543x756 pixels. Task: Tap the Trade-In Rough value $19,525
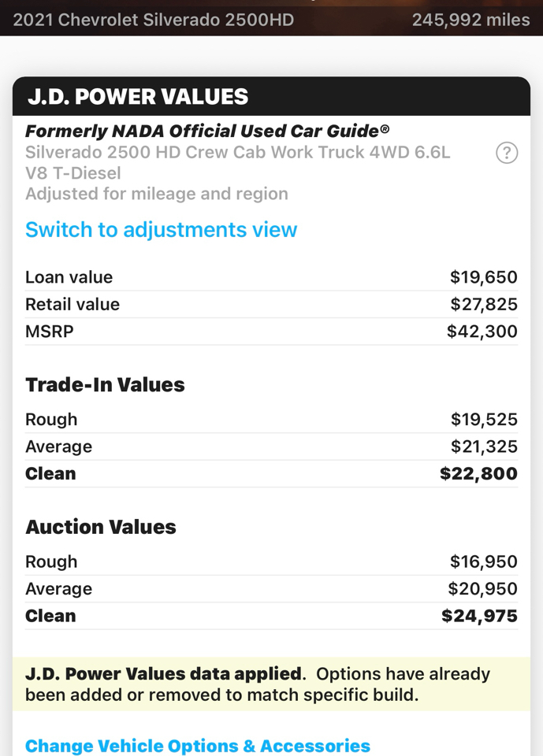point(484,419)
